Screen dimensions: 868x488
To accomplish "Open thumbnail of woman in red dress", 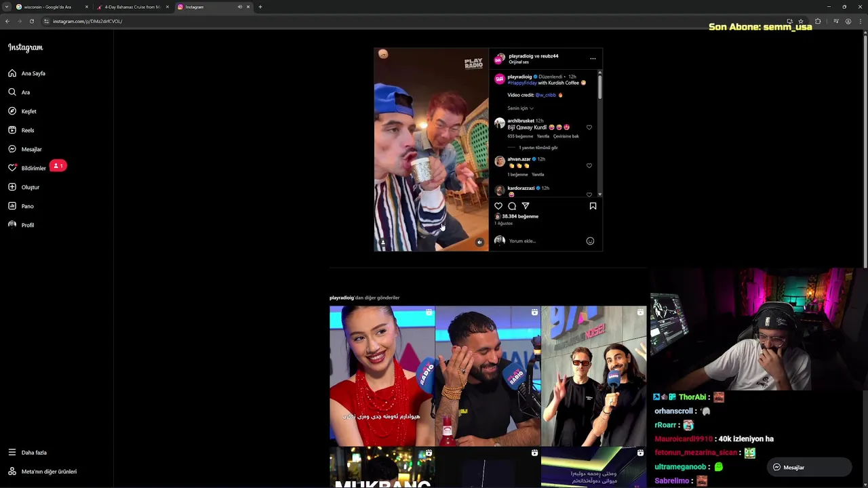I will tap(382, 376).
